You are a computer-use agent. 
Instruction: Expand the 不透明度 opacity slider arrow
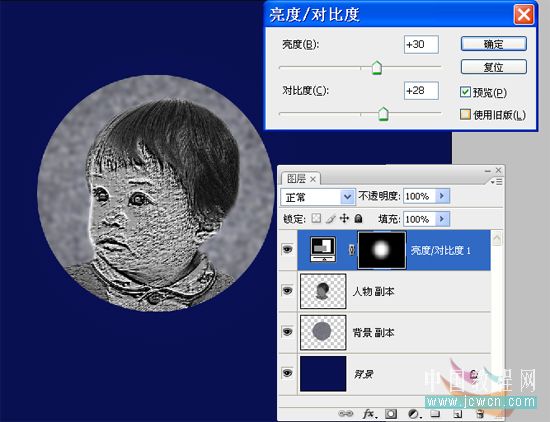coord(442,196)
